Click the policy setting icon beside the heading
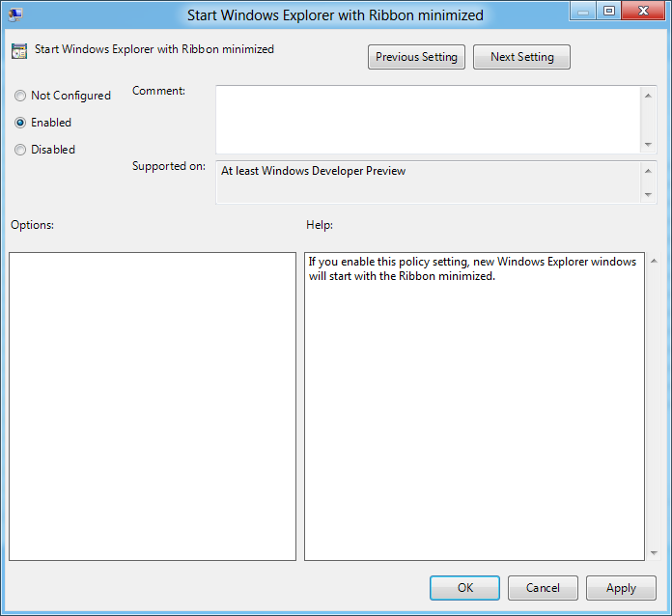This screenshot has height=616, width=672. point(19,50)
